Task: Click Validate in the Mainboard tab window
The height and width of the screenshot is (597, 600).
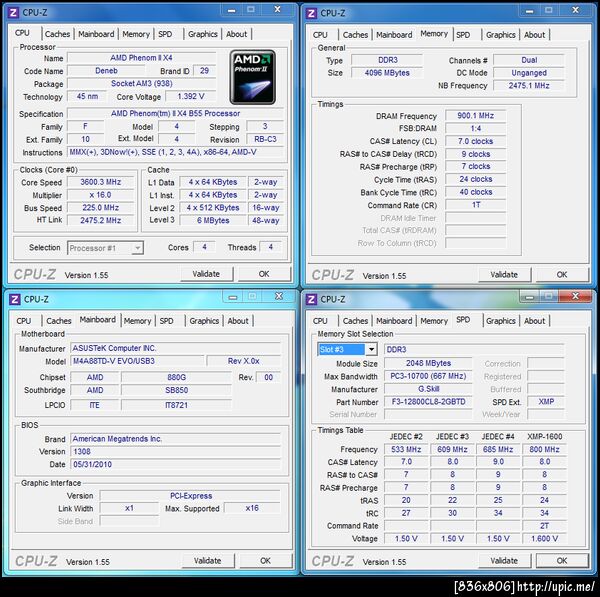Action: click(x=207, y=561)
